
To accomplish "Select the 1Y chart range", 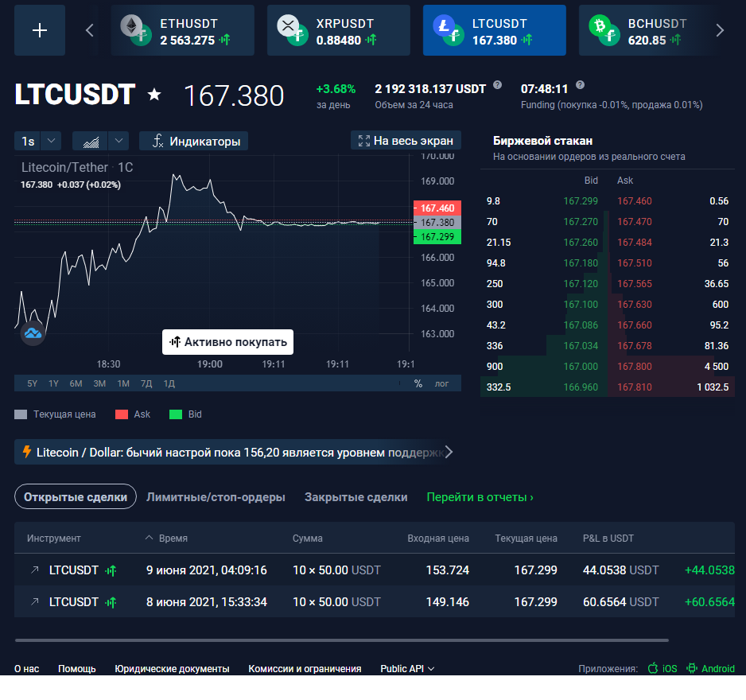I will pos(53,383).
